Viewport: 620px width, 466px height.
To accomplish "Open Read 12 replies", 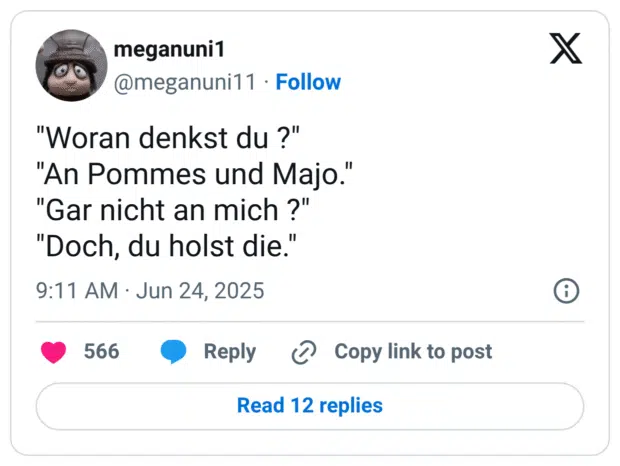I will [x=310, y=406].
